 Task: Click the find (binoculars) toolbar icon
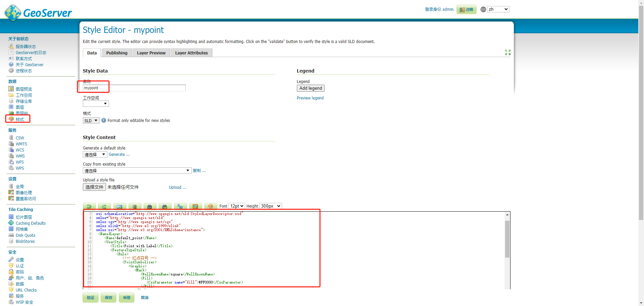[x=150, y=206]
